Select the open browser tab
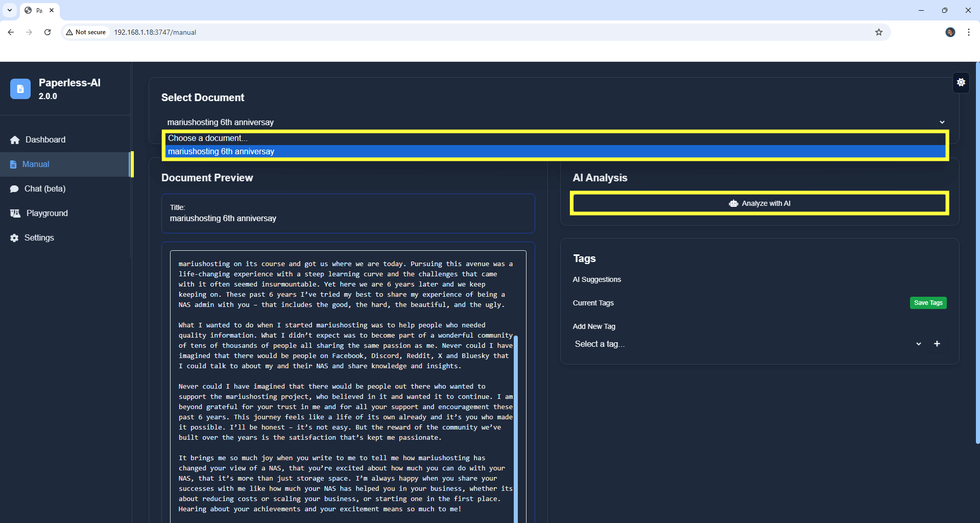The height and width of the screenshot is (523, 980). point(39,11)
